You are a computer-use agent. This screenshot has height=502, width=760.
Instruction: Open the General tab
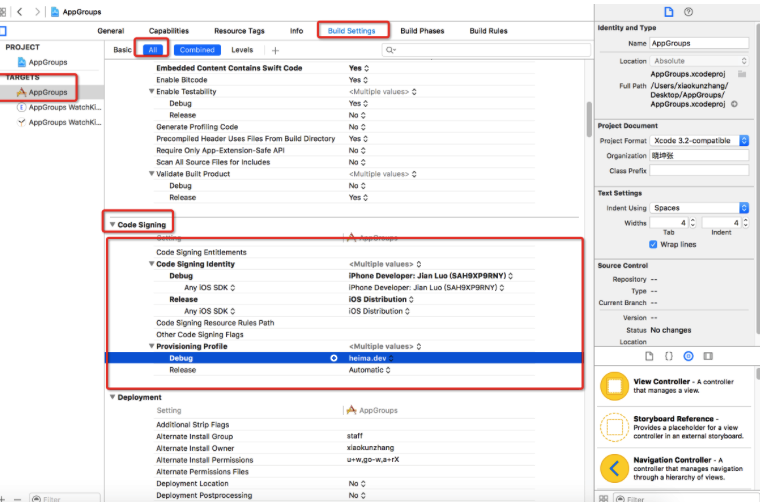(x=111, y=31)
